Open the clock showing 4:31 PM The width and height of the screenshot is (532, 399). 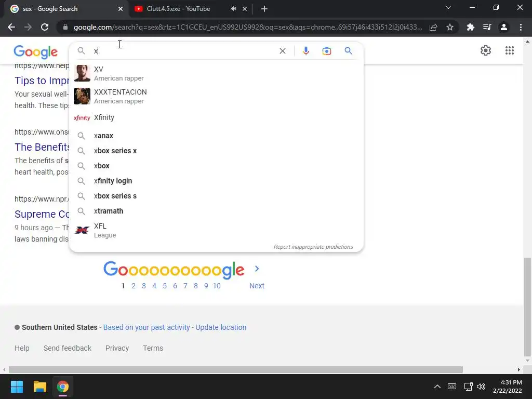pos(508,387)
